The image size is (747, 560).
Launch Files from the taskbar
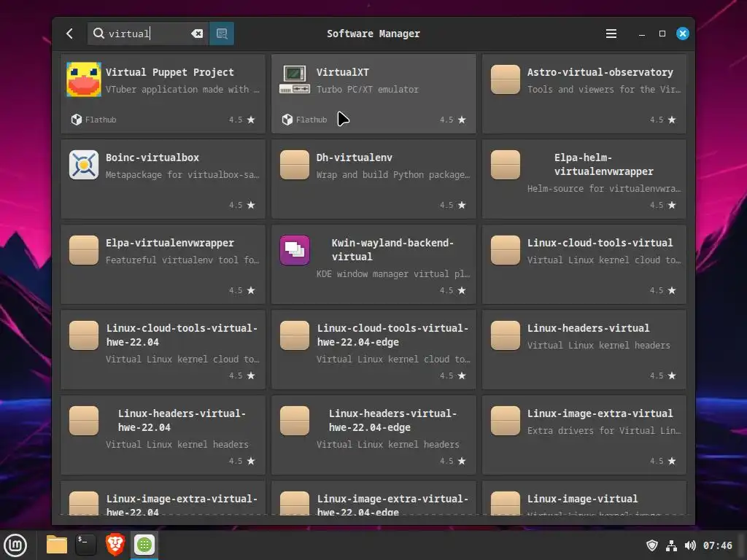(x=57, y=545)
